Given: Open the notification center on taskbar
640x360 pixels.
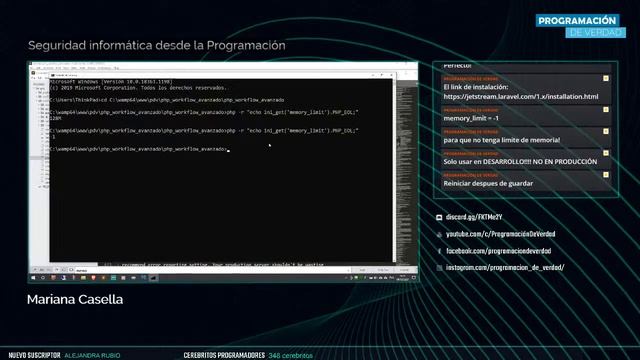Looking at the screenshot, I should point(413,278).
